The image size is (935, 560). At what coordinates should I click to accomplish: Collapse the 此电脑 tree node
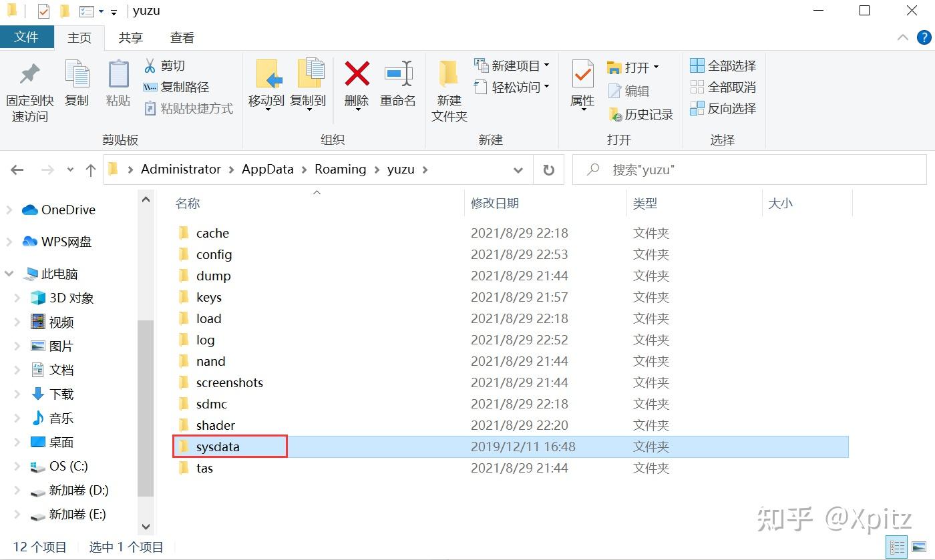[x=9, y=274]
